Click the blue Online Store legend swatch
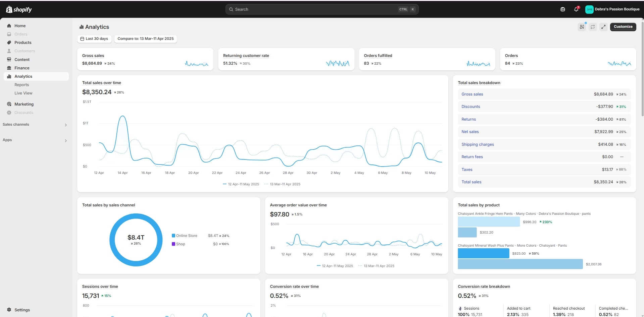The height and width of the screenshot is (317, 644). (174, 236)
